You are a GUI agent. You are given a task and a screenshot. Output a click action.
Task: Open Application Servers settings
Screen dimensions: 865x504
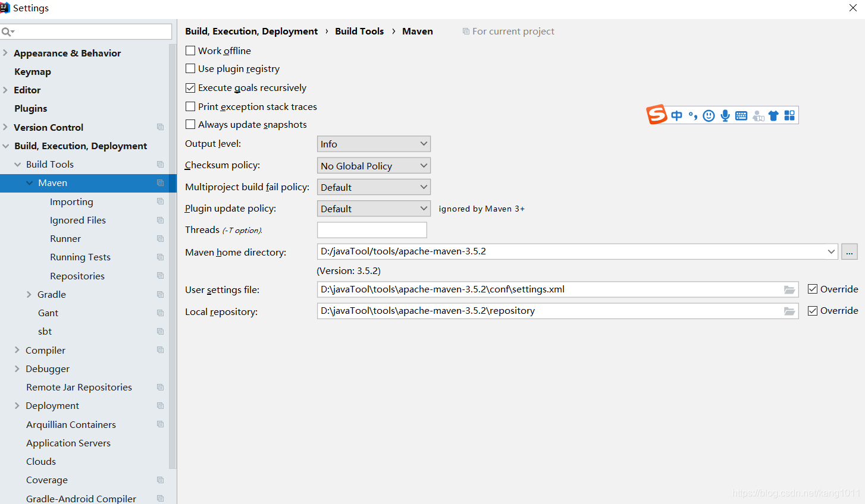click(x=68, y=443)
